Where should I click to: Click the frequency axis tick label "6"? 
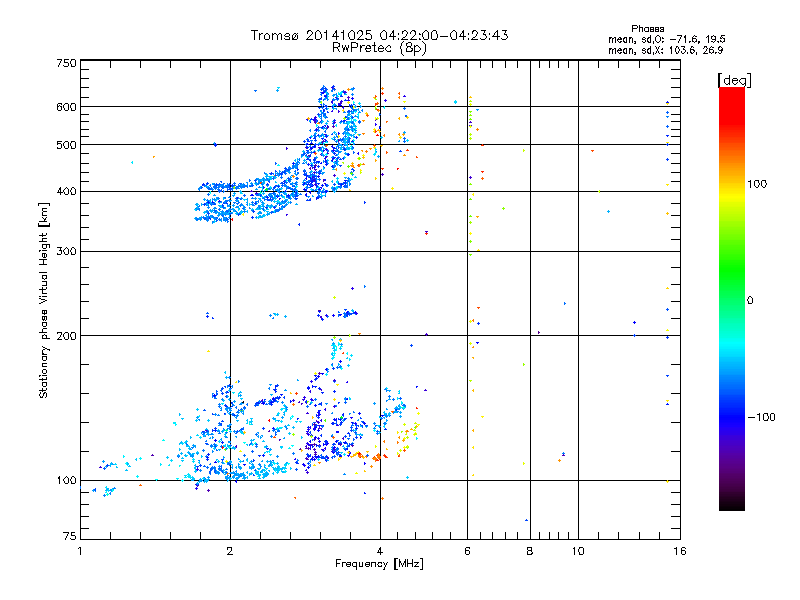click(467, 551)
